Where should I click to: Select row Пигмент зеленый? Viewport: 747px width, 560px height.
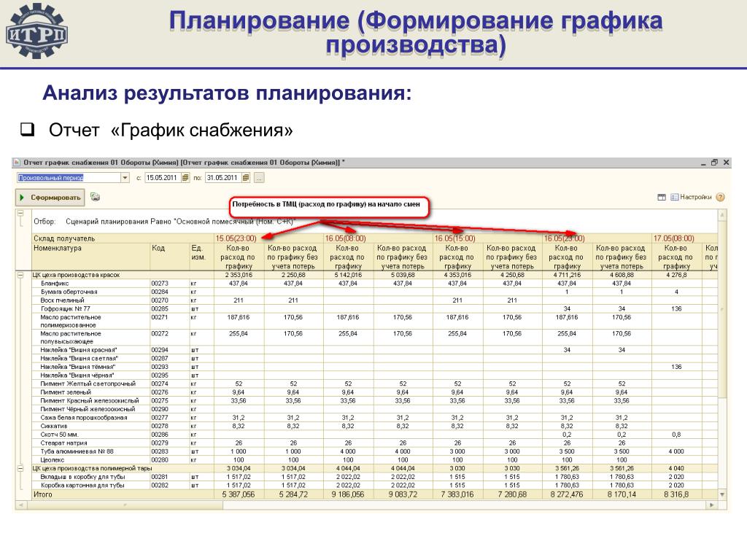tap(66, 392)
